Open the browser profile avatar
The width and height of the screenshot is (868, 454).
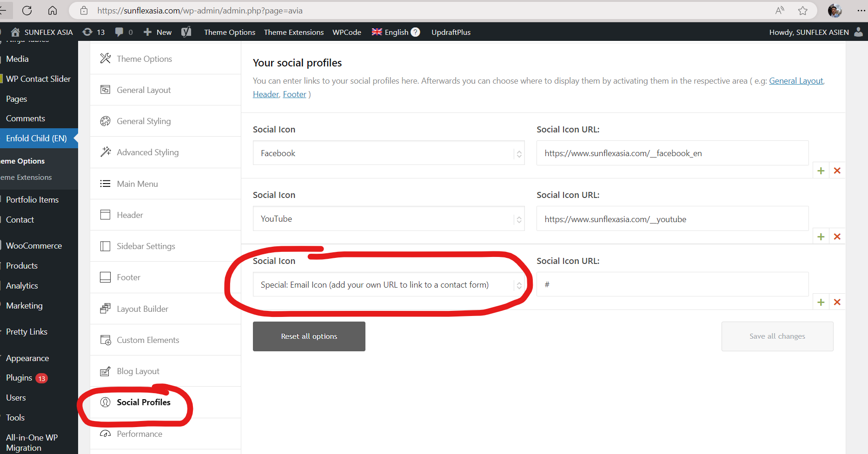[835, 10]
